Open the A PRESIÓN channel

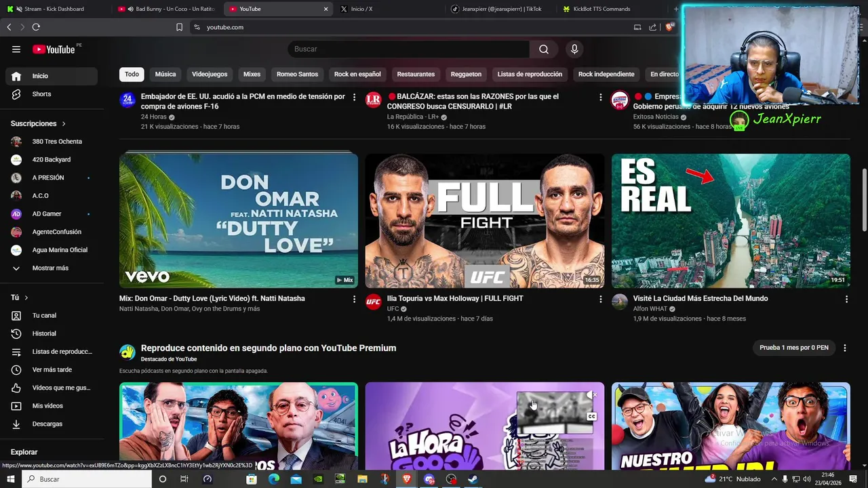click(x=52, y=178)
